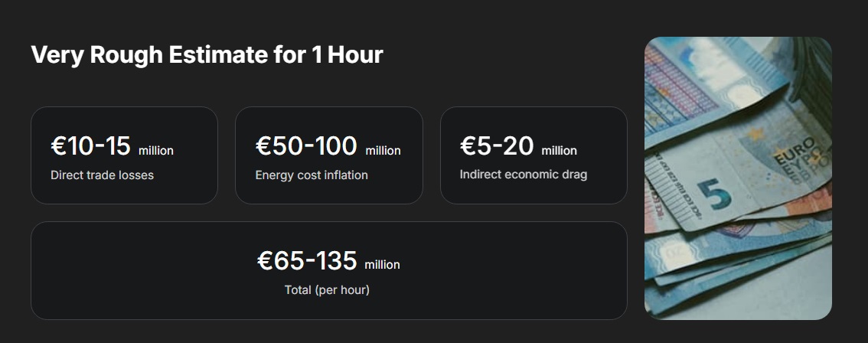Screen dimensions: 868x343
Task: Click the 'Indirect economic drag' label
Action: click(x=524, y=175)
